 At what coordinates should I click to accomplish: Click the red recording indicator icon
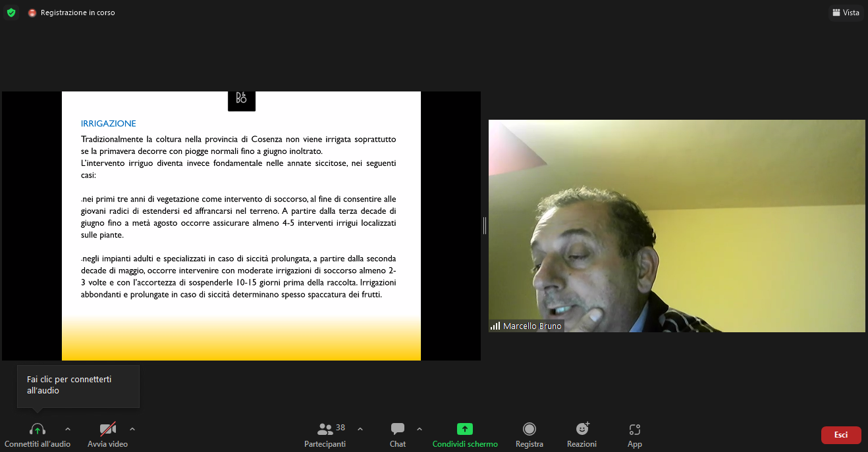(x=32, y=13)
